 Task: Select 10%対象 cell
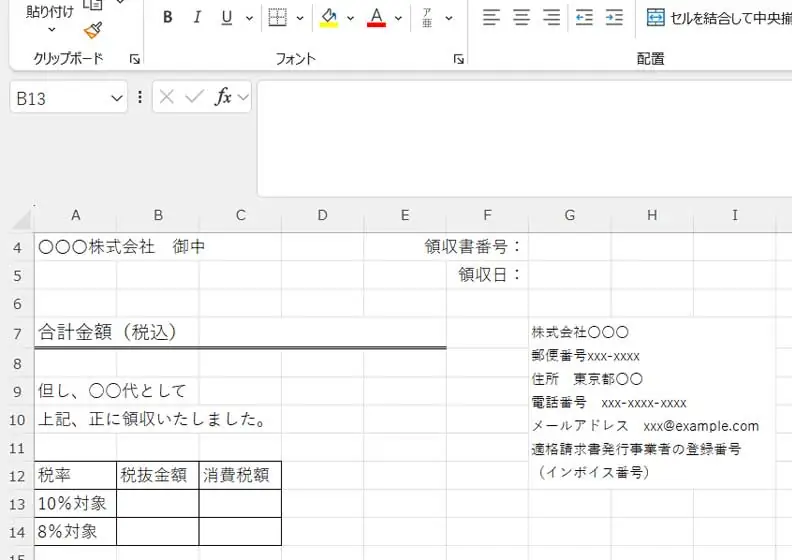[75, 503]
